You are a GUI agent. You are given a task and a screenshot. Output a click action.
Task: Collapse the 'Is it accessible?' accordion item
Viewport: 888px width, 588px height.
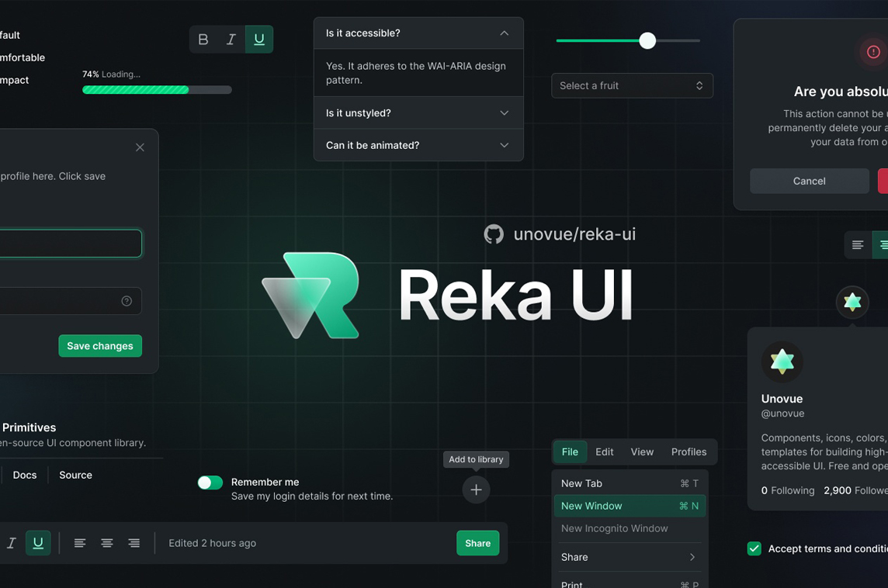pos(418,33)
